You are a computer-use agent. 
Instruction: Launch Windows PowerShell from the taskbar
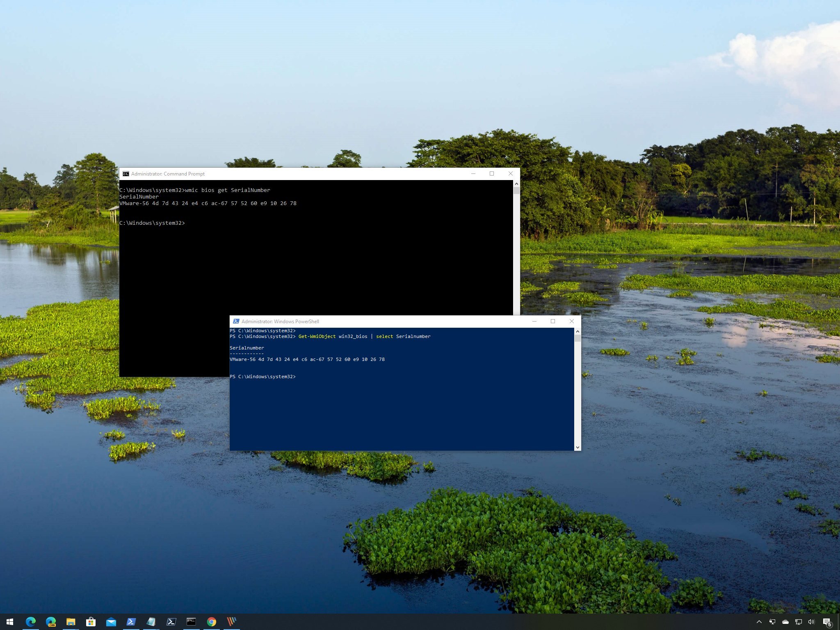(131, 622)
